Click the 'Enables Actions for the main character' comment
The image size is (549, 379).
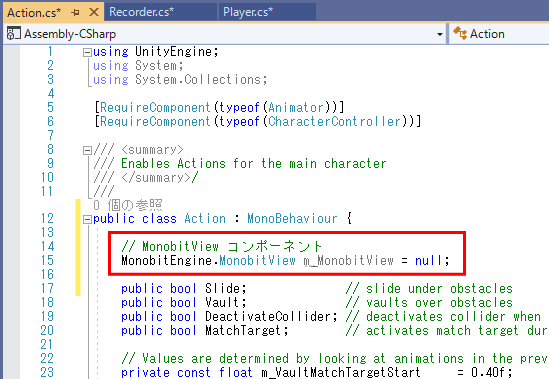tap(254, 164)
